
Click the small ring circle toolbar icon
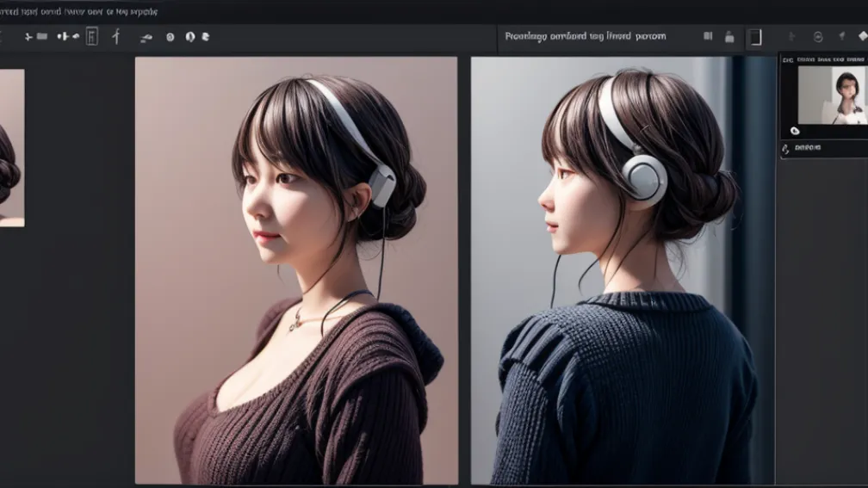pyautogui.click(x=170, y=37)
